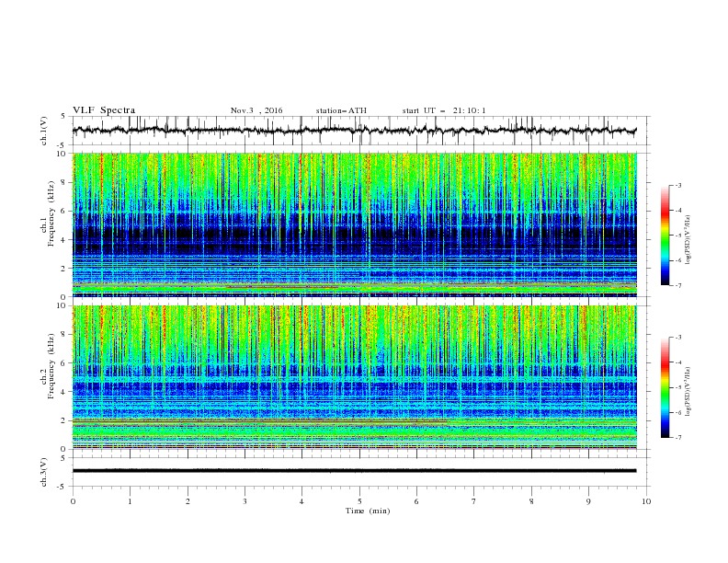728x563 pixels.
Task: Click the "VLF Spectra" plot title
Action: pyautogui.click(x=104, y=110)
